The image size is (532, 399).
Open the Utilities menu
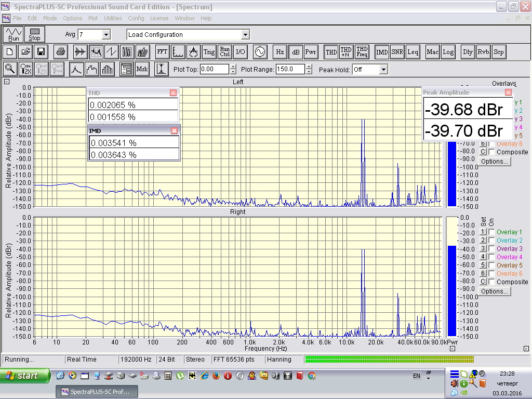coord(113,18)
